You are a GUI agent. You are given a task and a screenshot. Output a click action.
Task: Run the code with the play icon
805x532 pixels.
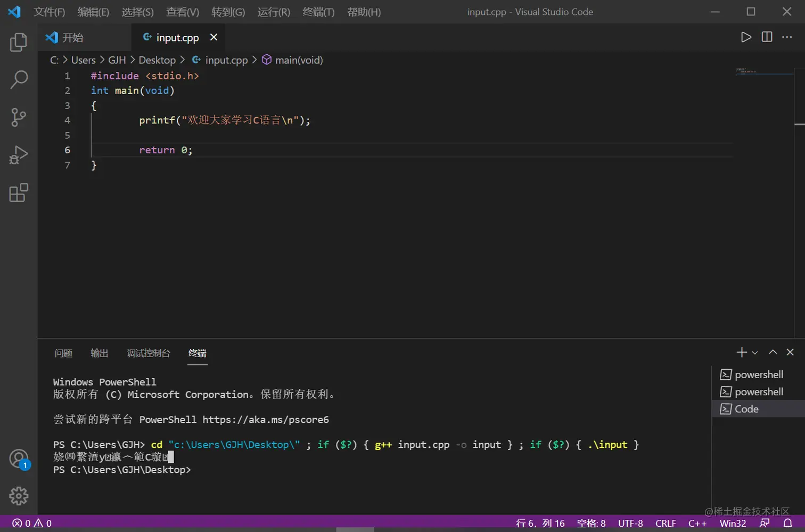746,37
